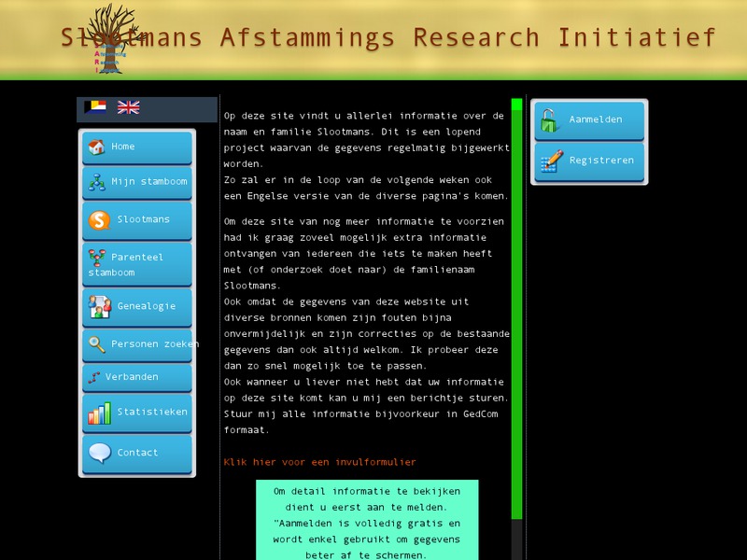
Task: Switch to English using the UK flag
Action: tap(129, 106)
